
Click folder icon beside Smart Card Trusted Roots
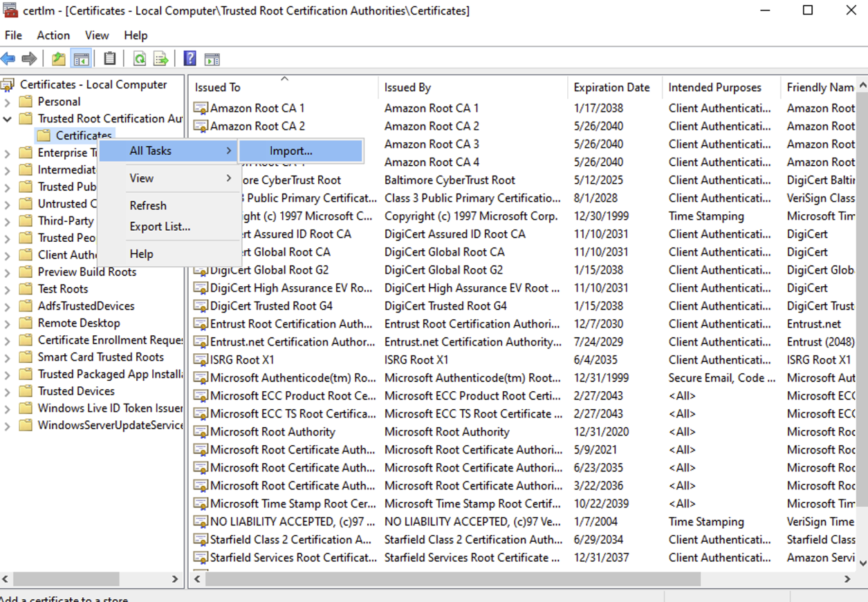[26, 357]
